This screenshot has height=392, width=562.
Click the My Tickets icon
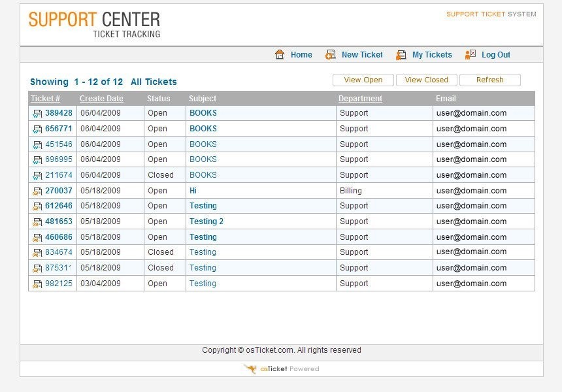pyautogui.click(x=401, y=55)
